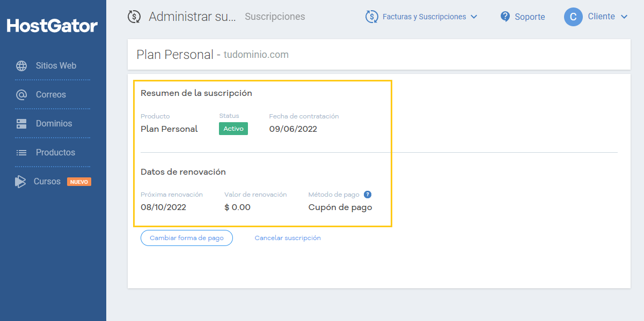Click the play icon for Cursos
The height and width of the screenshot is (321, 644).
pos(20,182)
